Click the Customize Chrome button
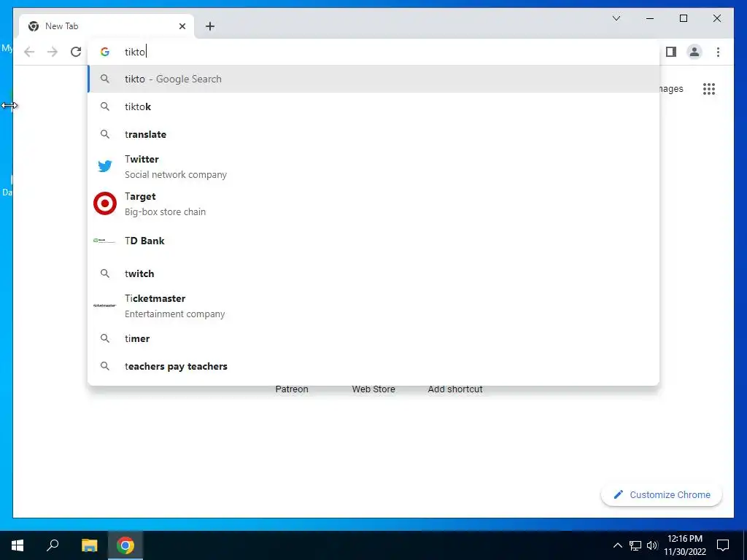Image resolution: width=747 pixels, height=560 pixels. (661, 495)
